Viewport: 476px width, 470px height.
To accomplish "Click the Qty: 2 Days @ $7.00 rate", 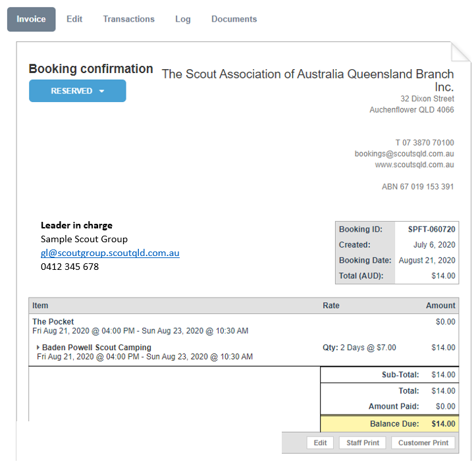I will tap(359, 348).
